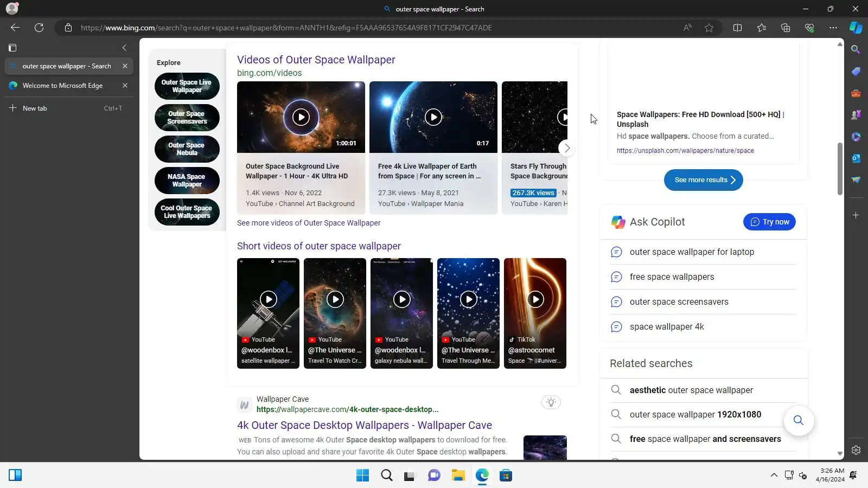This screenshot has width=868, height=488.
Task: Visit the bing.com/videos link
Action: [270, 73]
